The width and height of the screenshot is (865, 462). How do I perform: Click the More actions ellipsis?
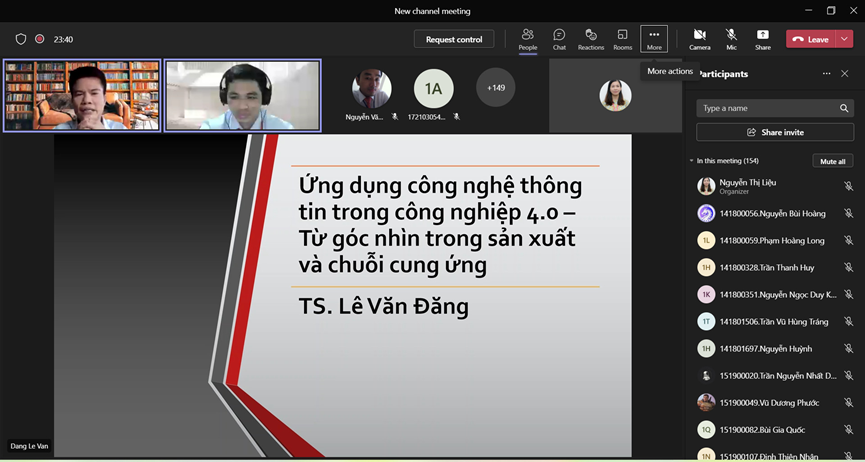click(x=654, y=39)
